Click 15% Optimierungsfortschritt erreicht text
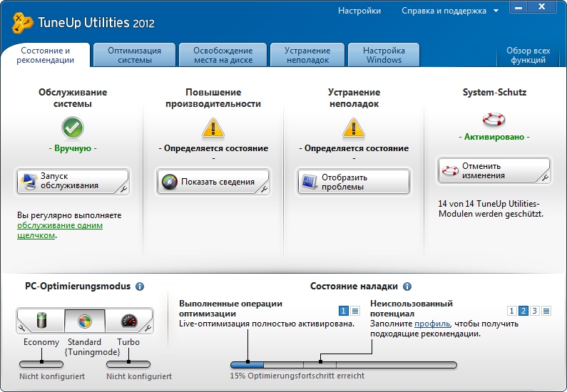The image size is (567, 392). point(297,376)
